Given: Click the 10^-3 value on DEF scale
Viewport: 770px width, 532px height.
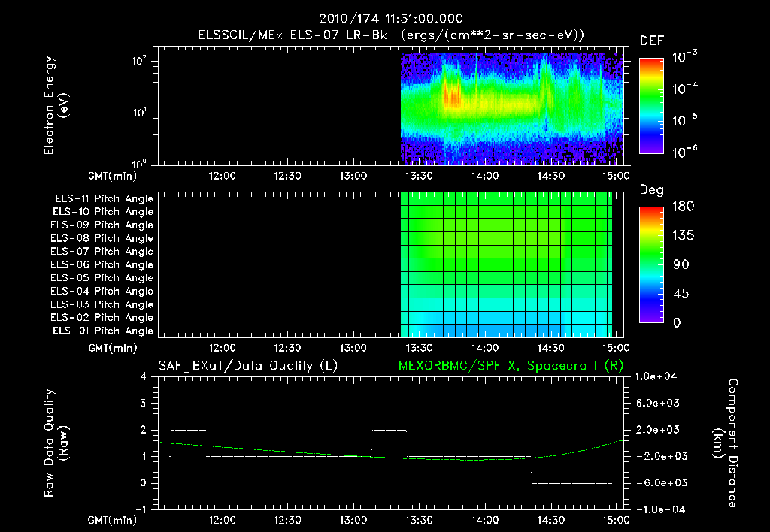Looking at the screenshot, I should (685, 57).
